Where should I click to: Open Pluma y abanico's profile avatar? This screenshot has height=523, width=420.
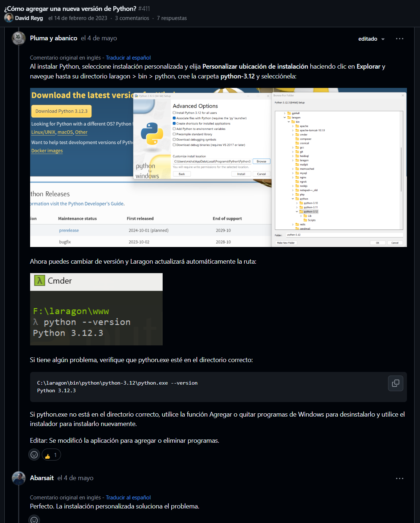(x=19, y=38)
